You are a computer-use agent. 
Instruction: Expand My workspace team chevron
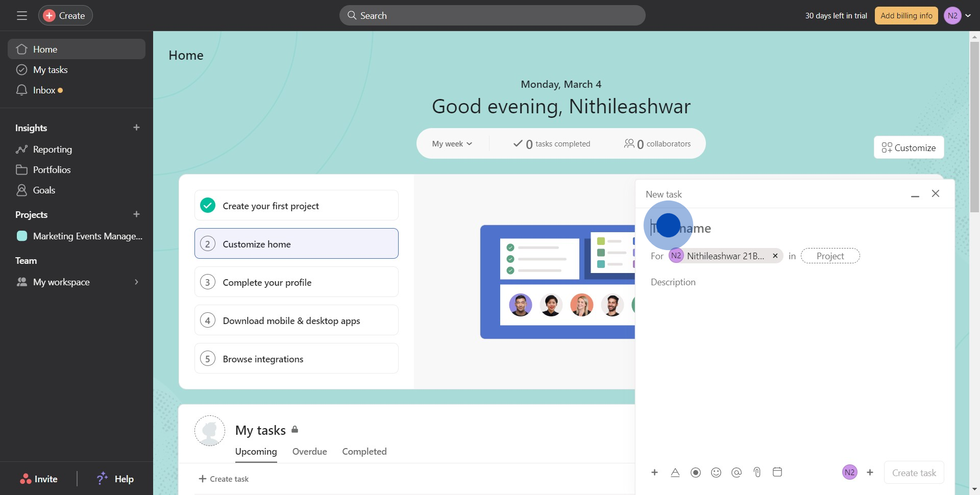tap(136, 282)
